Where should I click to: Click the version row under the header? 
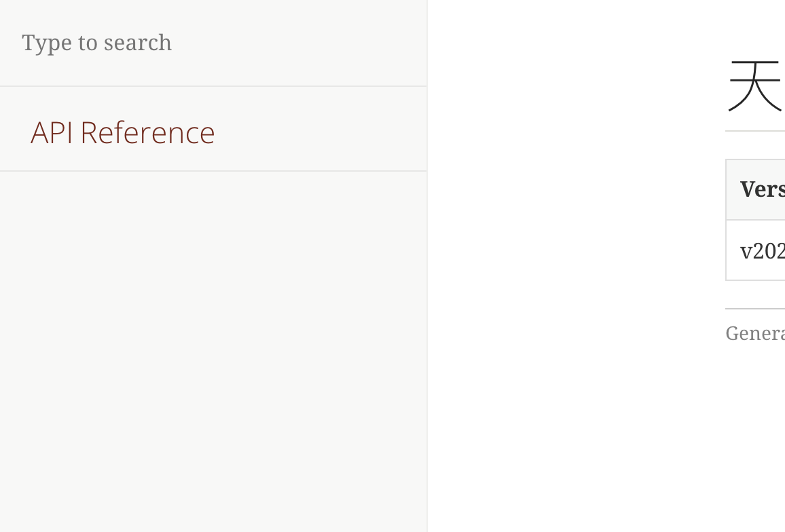pos(761,250)
